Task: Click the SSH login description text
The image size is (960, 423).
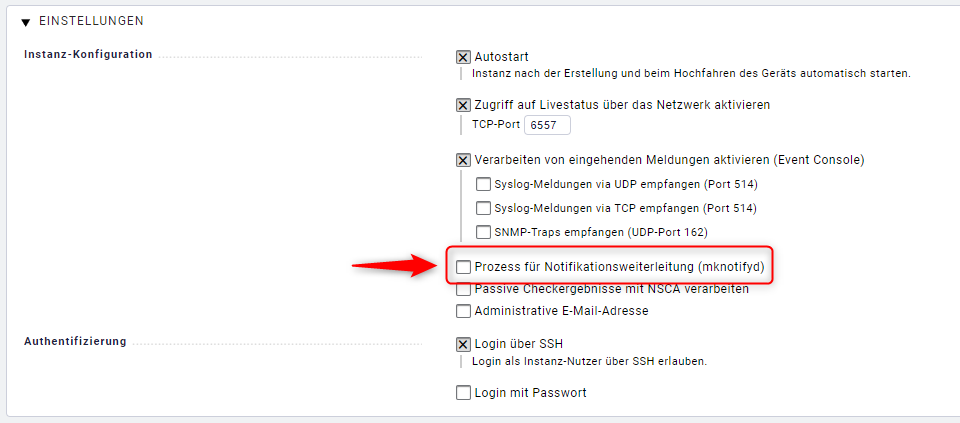Action: point(590,361)
